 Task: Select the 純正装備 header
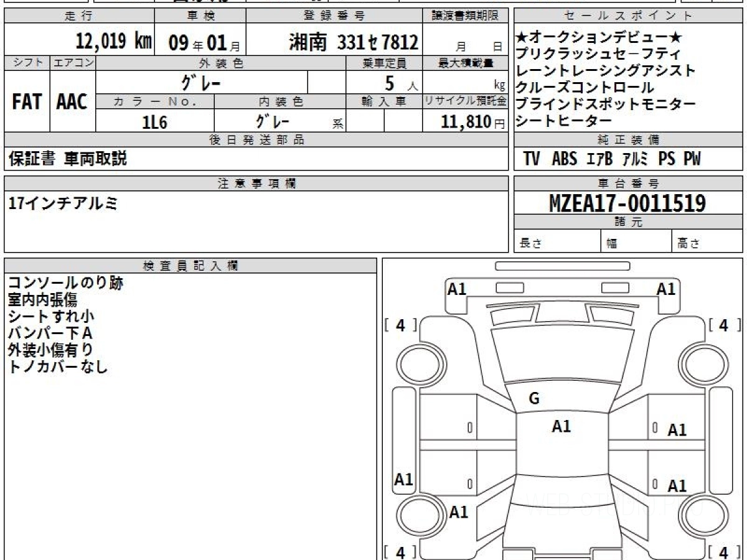point(627,140)
